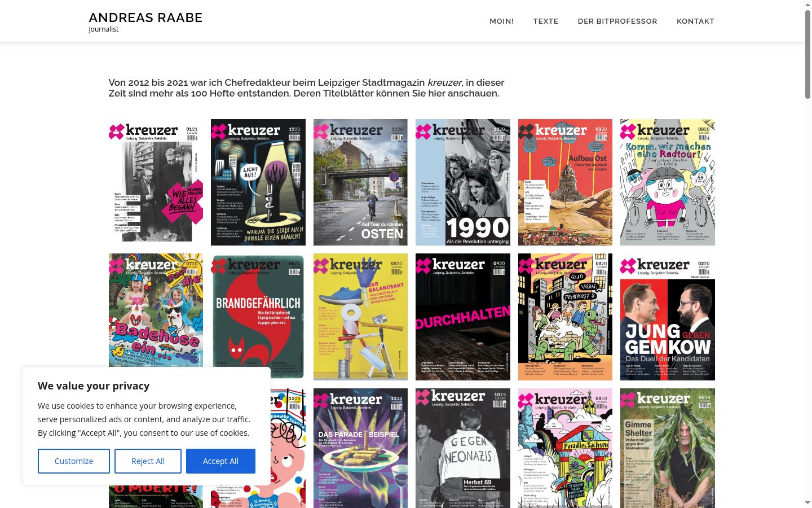Image resolution: width=812 pixels, height=508 pixels.
Task: Open DER BITPROFESSOR in the navigation
Action: click(617, 21)
